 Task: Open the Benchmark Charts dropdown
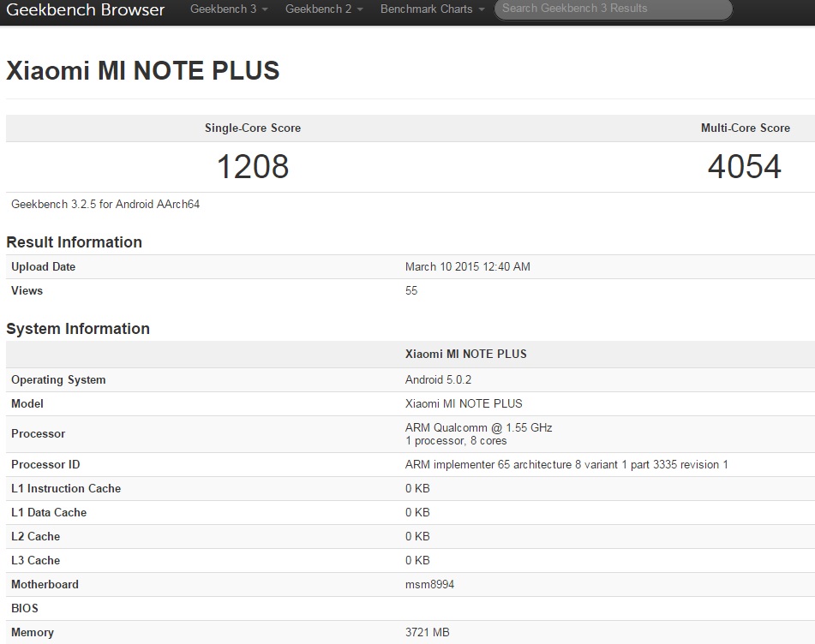coord(432,9)
